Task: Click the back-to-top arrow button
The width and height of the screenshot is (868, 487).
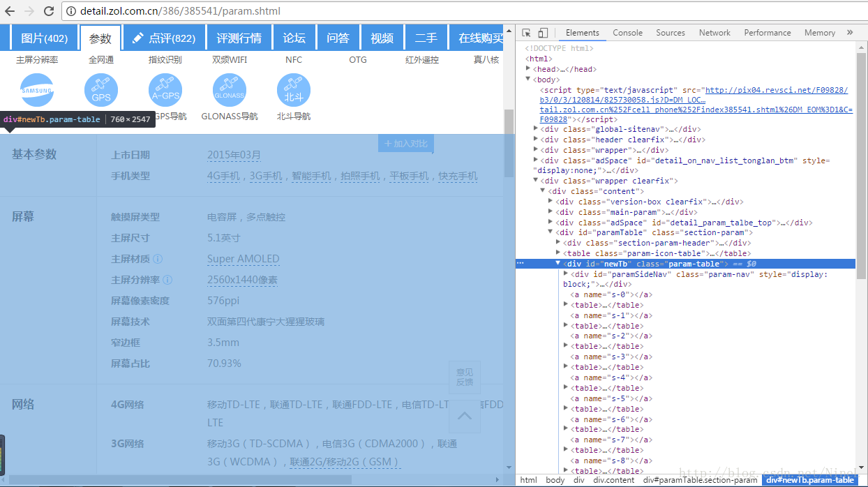Action: (465, 417)
